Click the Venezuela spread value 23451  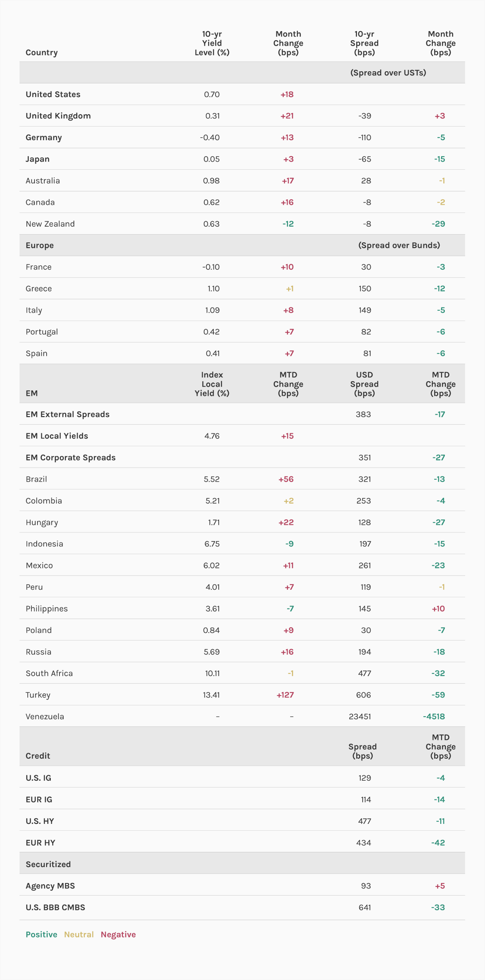pyautogui.click(x=360, y=716)
